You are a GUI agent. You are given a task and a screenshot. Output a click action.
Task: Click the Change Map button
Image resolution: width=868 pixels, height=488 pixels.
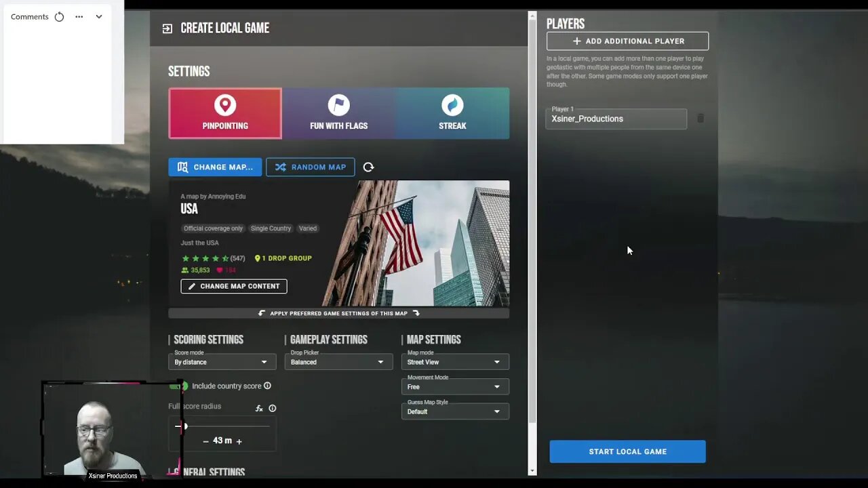point(215,167)
